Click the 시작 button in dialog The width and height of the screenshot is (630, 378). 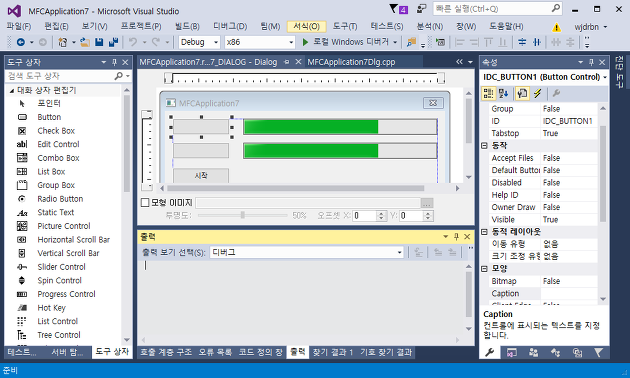[x=201, y=176]
